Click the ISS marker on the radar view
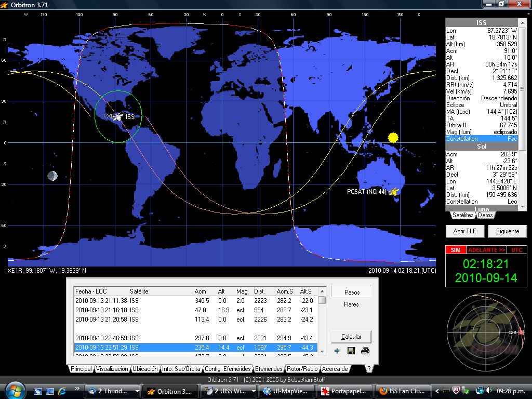This screenshot has width=532, height=399. click(x=521, y=332)
